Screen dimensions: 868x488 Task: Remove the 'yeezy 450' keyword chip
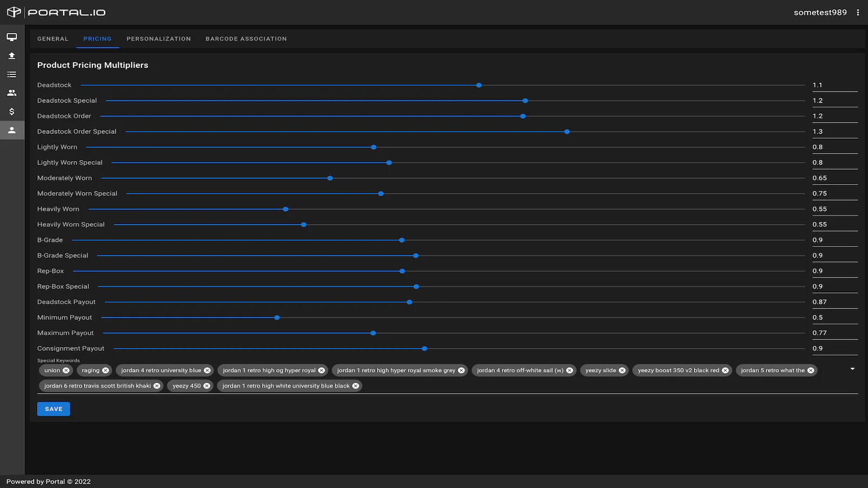coord(207,386)
